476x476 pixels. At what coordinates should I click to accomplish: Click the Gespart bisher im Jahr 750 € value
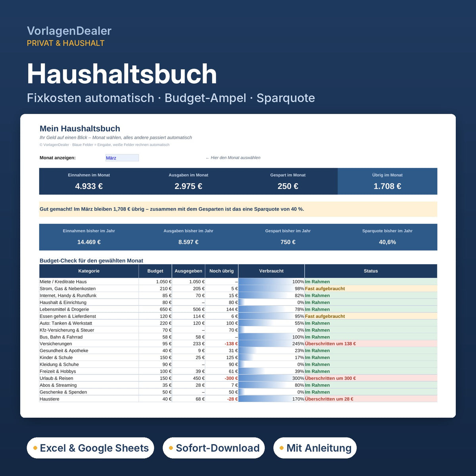288,242
